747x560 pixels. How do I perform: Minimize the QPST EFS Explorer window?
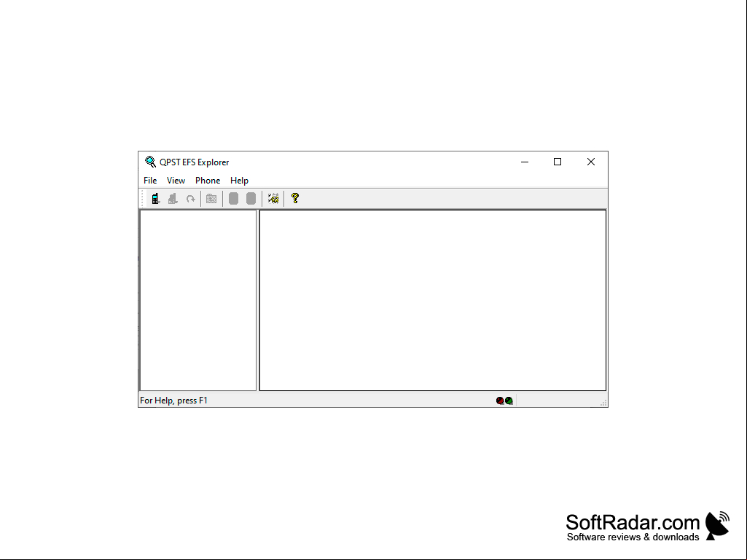point(525,162)
